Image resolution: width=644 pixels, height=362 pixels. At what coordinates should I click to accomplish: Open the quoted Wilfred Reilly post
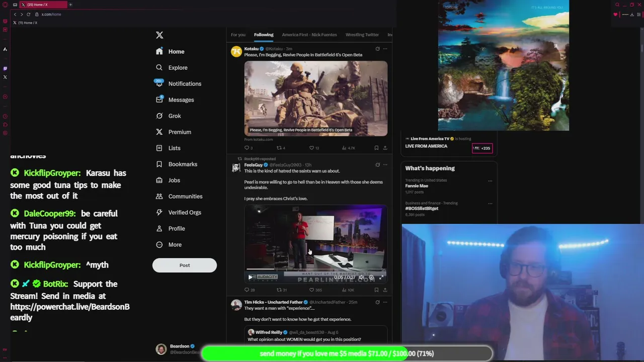pos(316,335)
